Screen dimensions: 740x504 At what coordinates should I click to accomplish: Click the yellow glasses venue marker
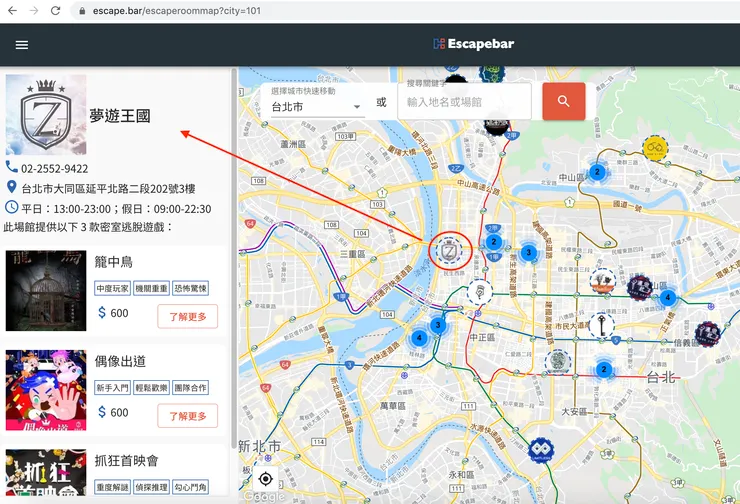tap(656, 148)
